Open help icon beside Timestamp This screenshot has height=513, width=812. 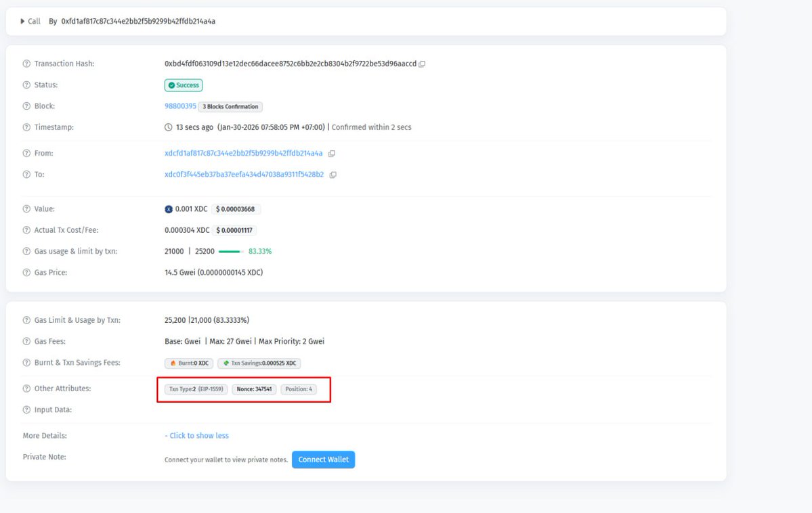click(26, 127)
